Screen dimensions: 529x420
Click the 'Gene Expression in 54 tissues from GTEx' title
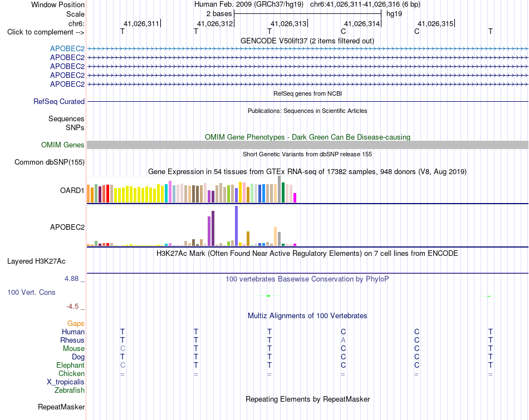307,171
